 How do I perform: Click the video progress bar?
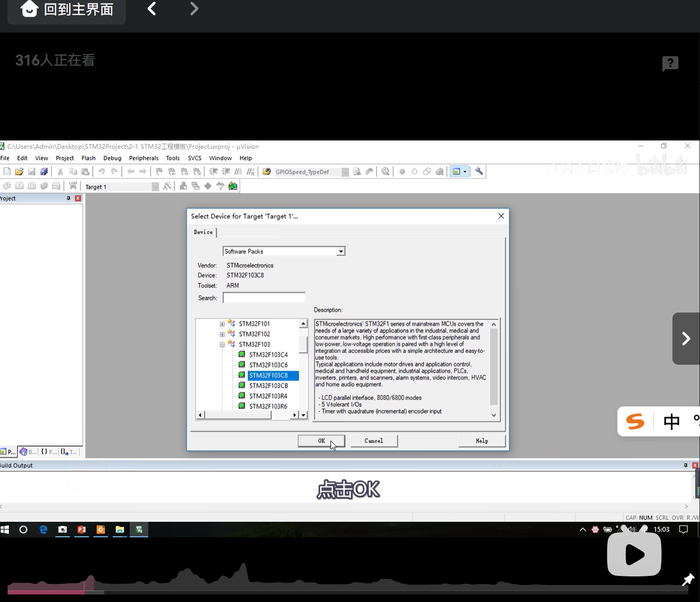348,592
